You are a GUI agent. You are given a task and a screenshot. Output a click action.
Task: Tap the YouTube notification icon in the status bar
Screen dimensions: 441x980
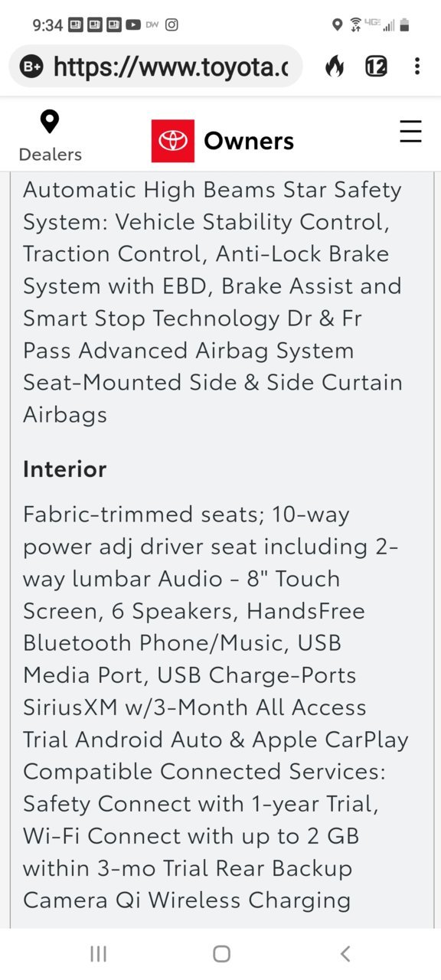click(133, 24)
